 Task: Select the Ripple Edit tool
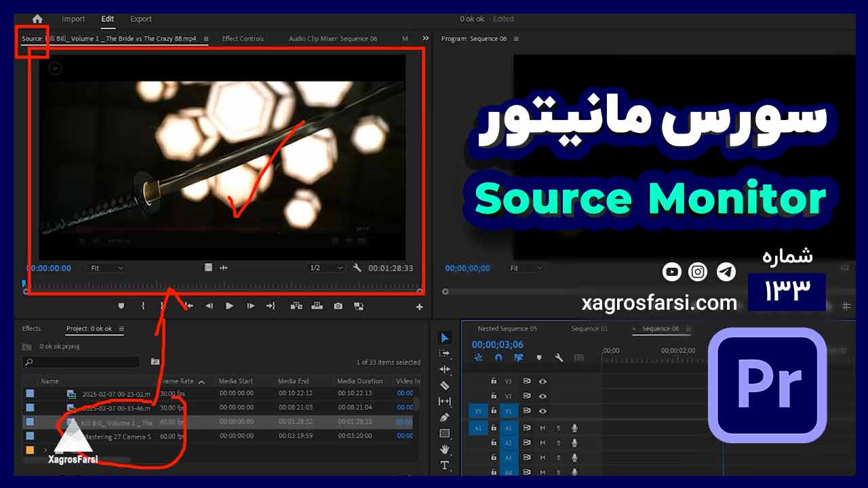point(445,369)
